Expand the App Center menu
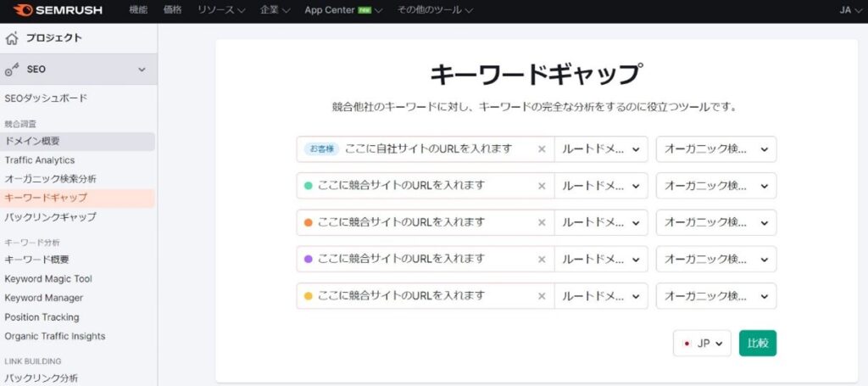The height and width of the screenshot is (386, 868). (343, 10)
